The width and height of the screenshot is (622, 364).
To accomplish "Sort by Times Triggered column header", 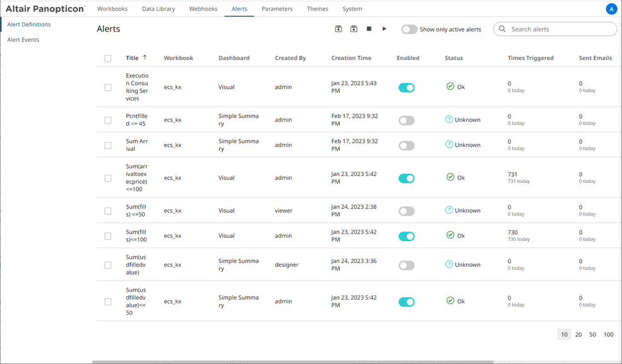I will (530, 58).
